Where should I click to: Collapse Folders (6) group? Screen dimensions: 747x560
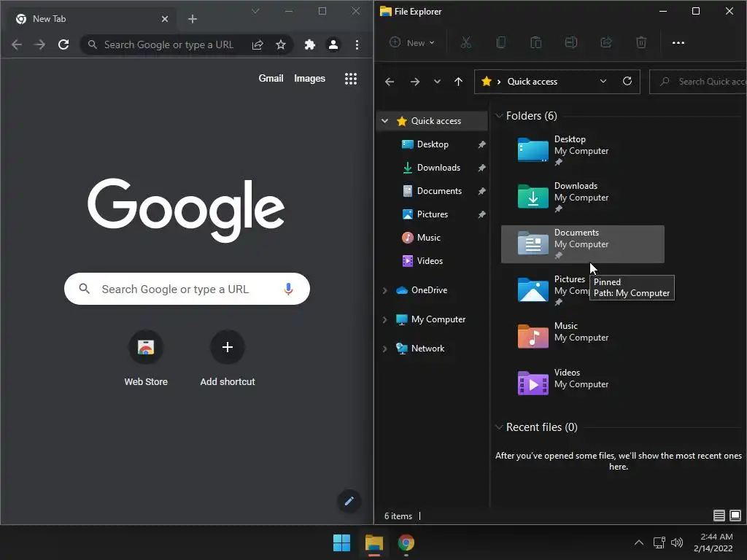499,116
